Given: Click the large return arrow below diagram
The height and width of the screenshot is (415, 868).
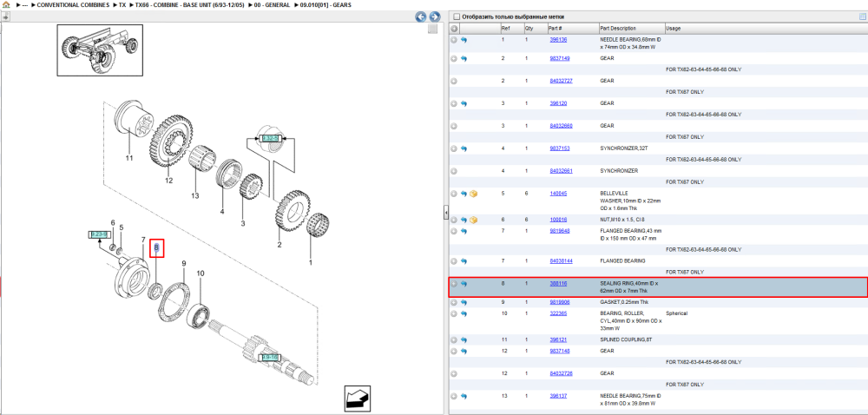Looking at the screenshot, I should click(357, 399).
